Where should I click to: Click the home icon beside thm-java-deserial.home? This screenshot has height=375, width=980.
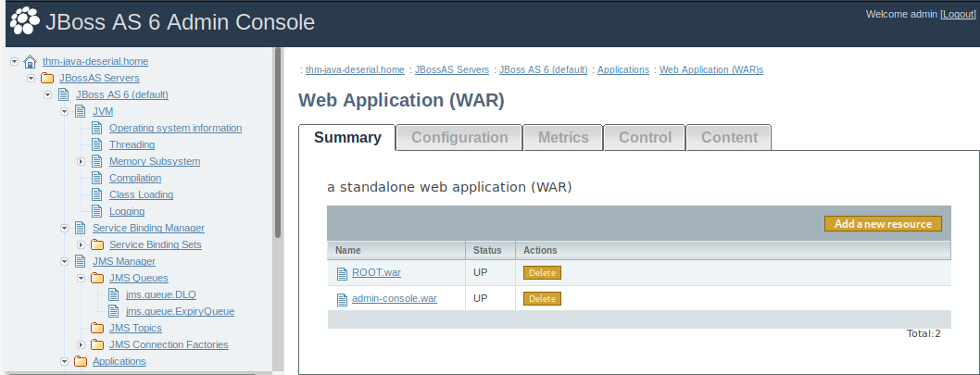coord(30,61)
